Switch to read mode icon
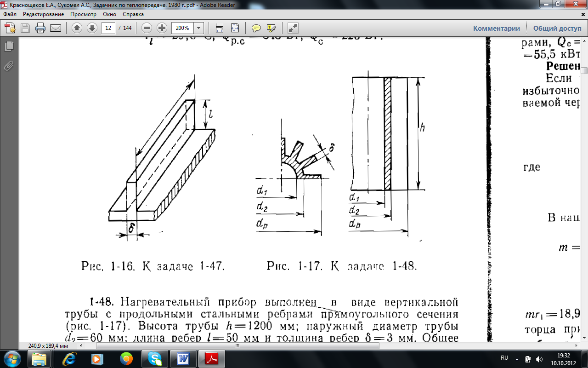 (x=293, y=28)
